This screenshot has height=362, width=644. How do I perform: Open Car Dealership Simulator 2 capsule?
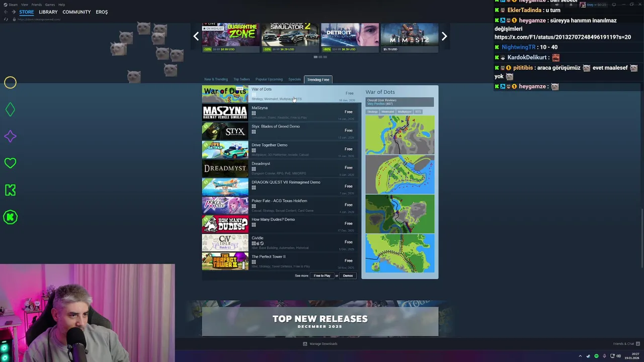tap(290, 37)
